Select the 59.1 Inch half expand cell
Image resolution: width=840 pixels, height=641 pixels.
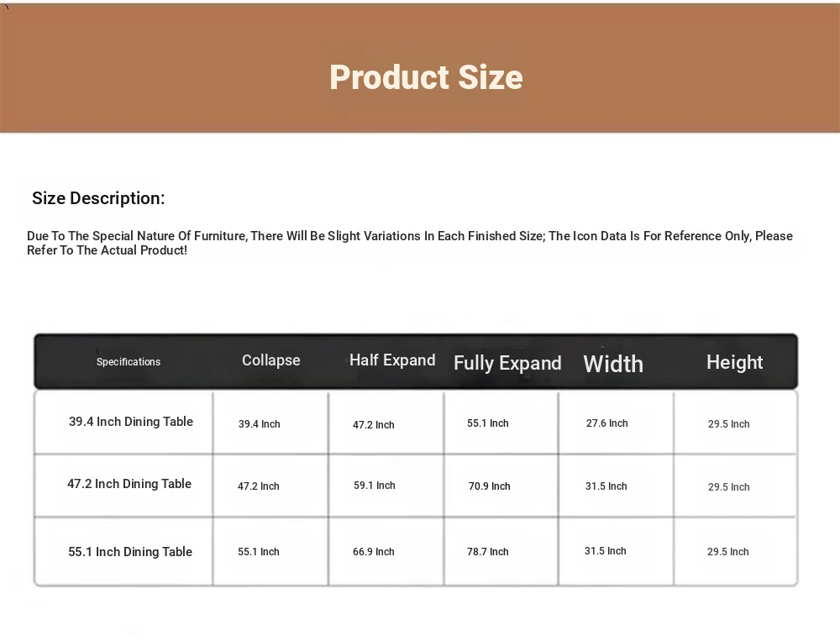(x=375, y=486)
